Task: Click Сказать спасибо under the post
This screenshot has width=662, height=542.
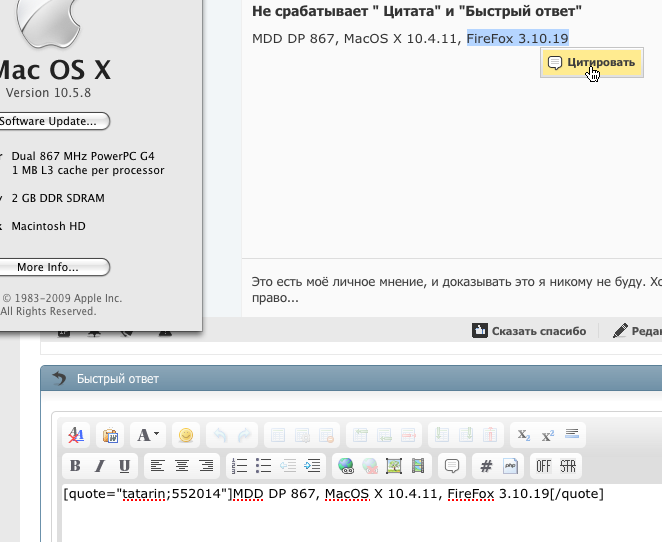Action: (x=529, y=331)
